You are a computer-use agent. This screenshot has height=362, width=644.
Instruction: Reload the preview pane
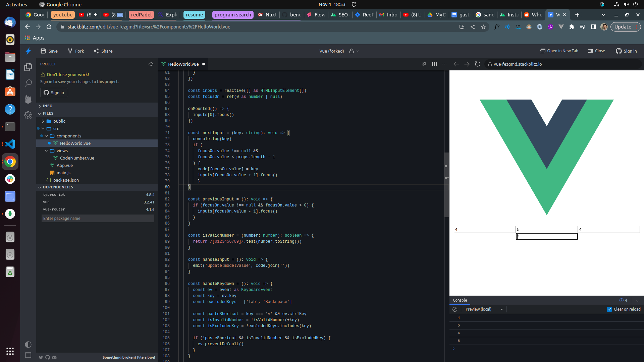coord(478,64)
